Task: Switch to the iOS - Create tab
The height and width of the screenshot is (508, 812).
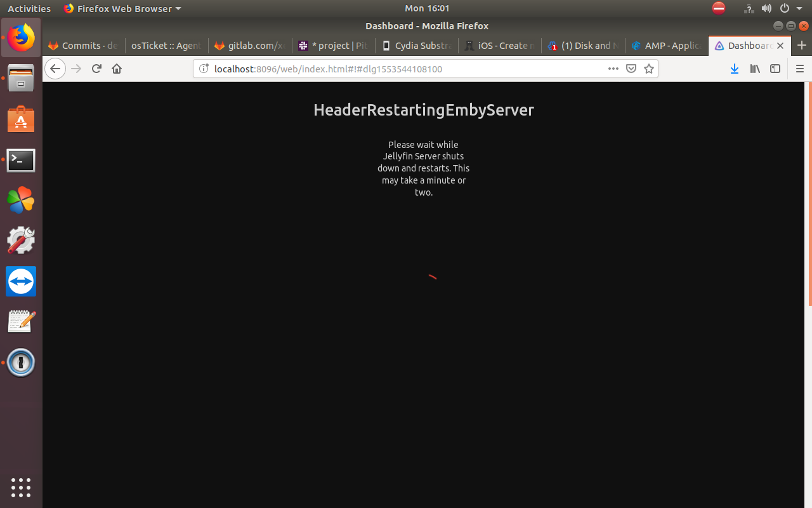Action: (x=500, y=46)
